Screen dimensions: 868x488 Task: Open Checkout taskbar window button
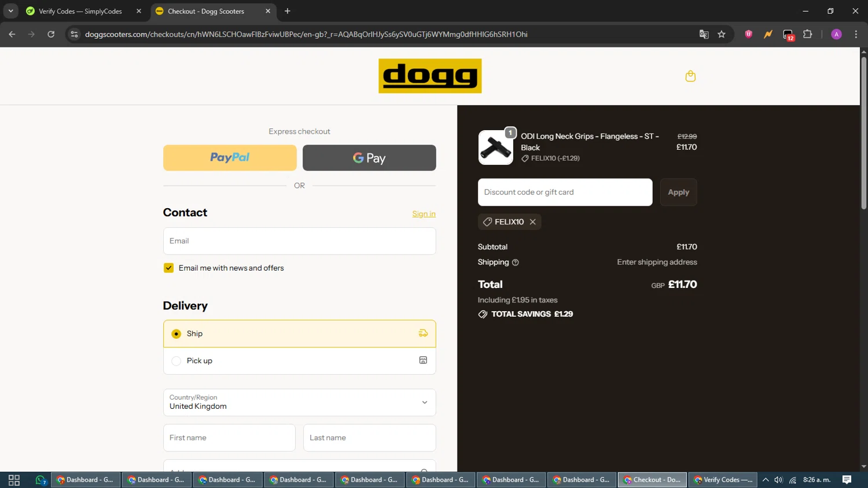click(x=653, y=480)
